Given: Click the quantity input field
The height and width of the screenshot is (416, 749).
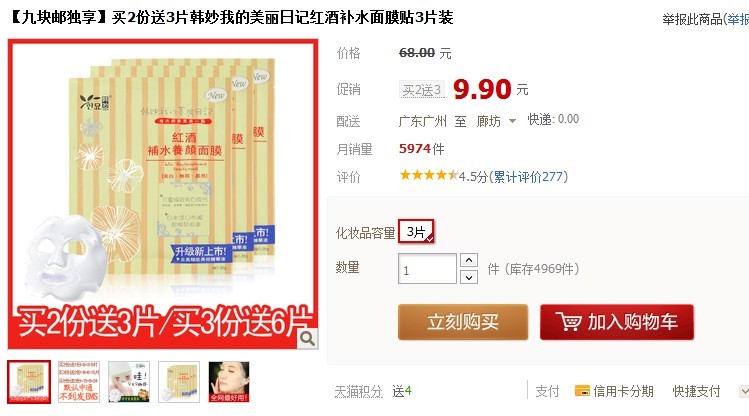Looking at the screenshot, I should [428, 268].
